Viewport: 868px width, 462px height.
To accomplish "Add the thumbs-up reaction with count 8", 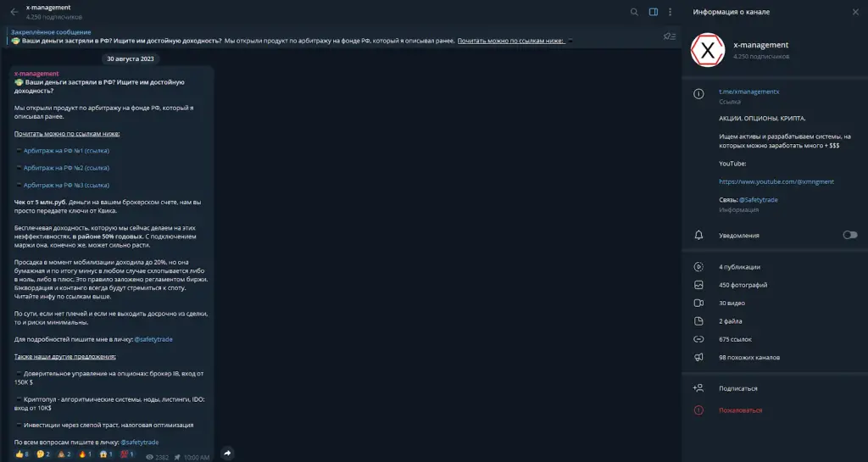I will 21,454.
